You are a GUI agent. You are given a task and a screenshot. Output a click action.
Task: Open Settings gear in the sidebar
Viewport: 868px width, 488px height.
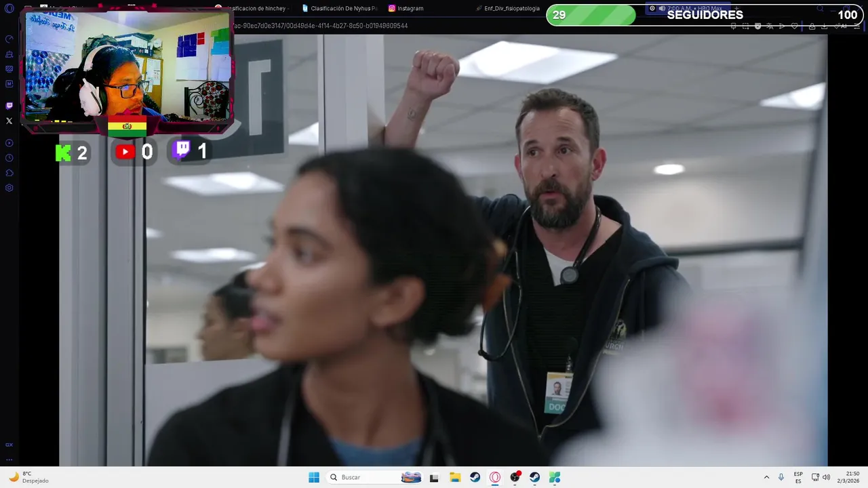click(9, 188)
